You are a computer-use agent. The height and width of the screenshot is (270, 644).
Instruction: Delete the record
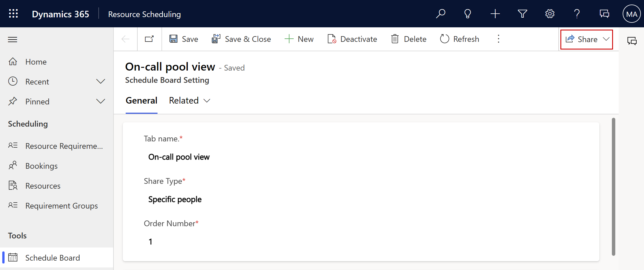click(x=409, y=39)
